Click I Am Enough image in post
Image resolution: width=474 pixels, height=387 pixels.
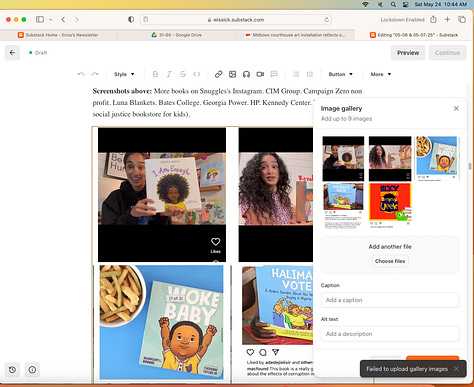(162, 195)
